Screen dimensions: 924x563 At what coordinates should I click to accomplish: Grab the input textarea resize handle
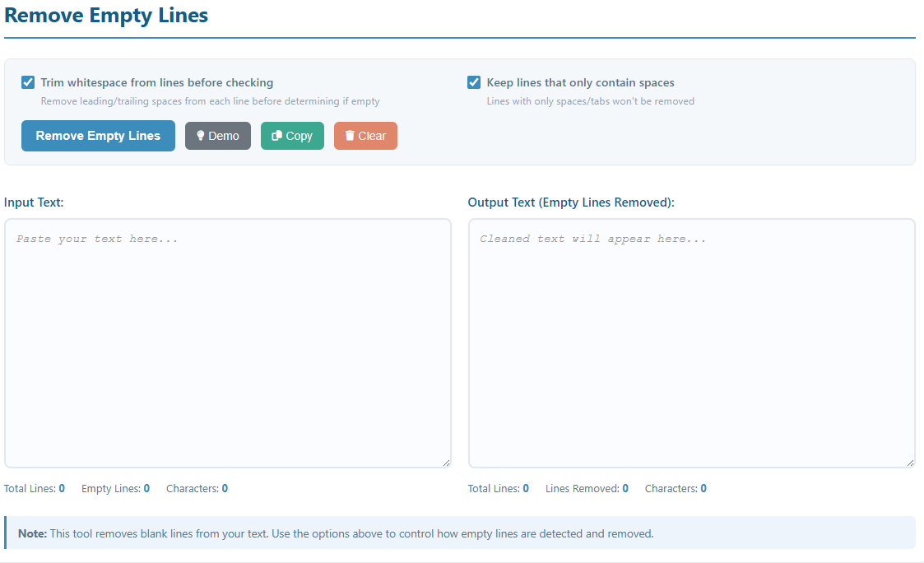(445, 462)
